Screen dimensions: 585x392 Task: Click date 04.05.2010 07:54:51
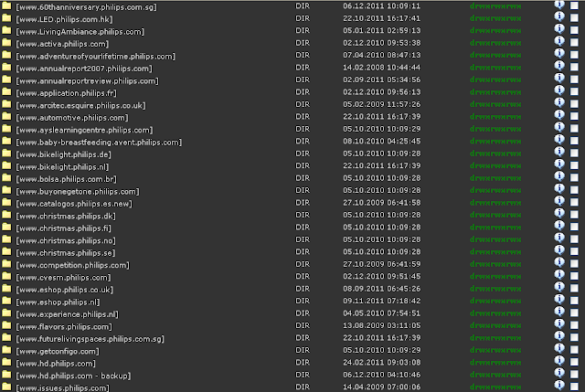[x=382, y=313]
